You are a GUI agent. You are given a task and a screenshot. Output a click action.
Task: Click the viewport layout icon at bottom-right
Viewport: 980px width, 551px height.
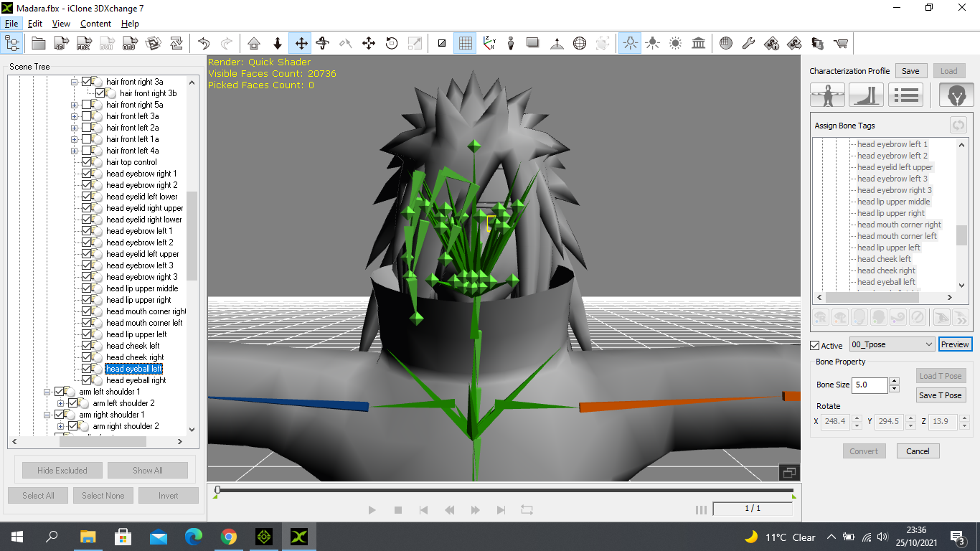[789, 472]
